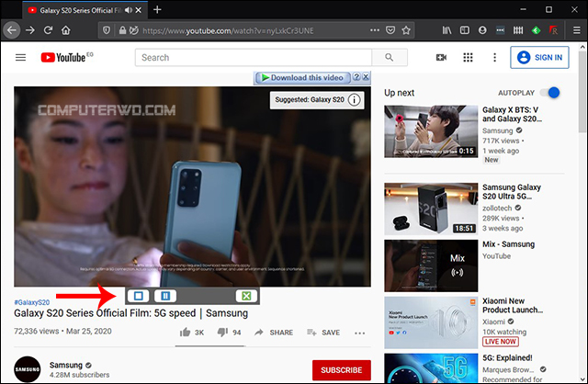
Task: Go back using the browser back arrow
Action: coord(12,30)
